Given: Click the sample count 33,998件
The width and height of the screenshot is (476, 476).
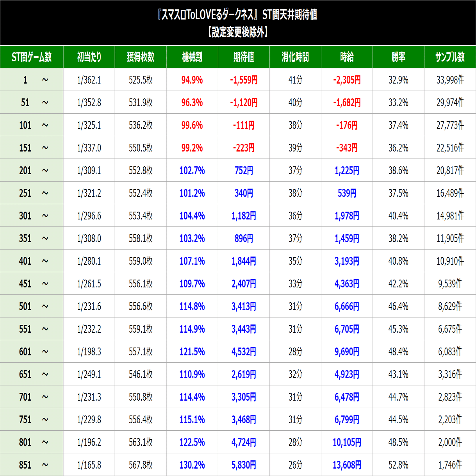Looking at the screenshot, I should (450, 80).
